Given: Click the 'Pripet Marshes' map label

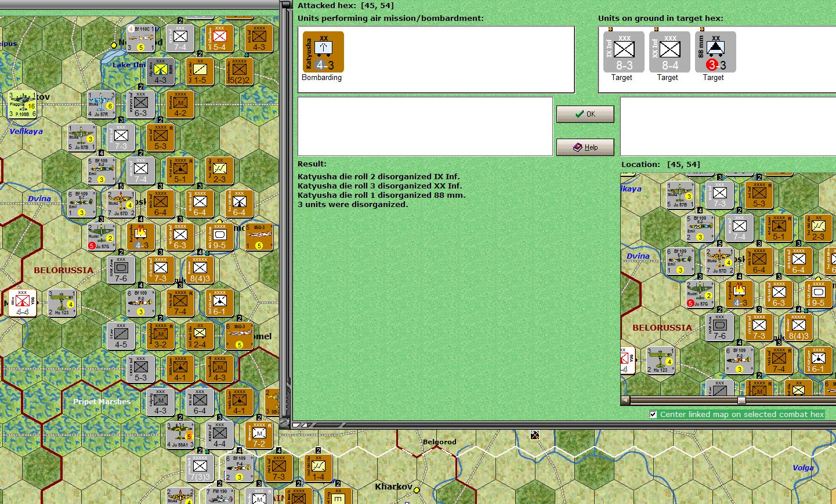Looking at the screenshot, I should click(x=102, y=401).
